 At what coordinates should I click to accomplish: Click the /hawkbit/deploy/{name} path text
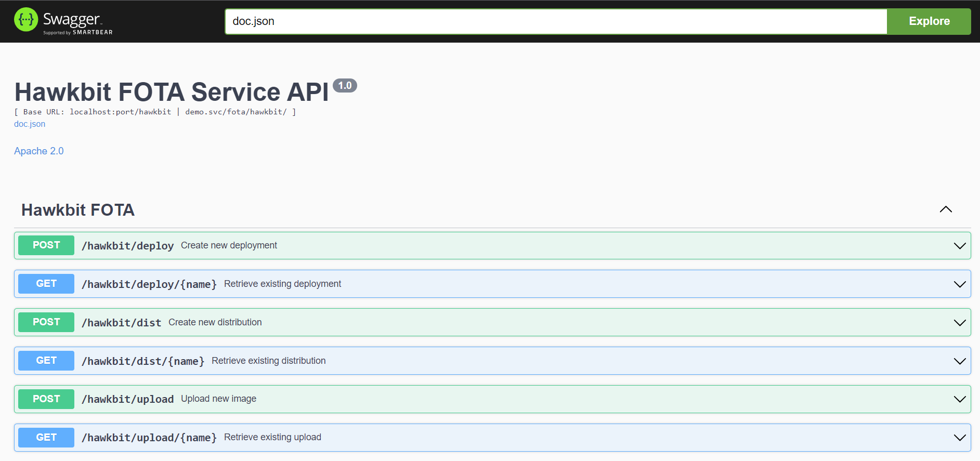pyautogui.click(x=149, y=284)
